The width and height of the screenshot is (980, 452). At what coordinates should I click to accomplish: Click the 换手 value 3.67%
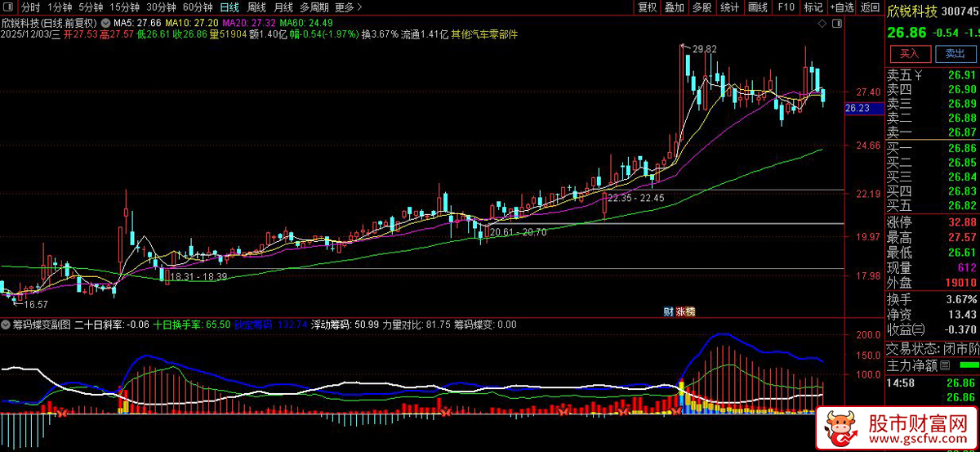[960, 299]
